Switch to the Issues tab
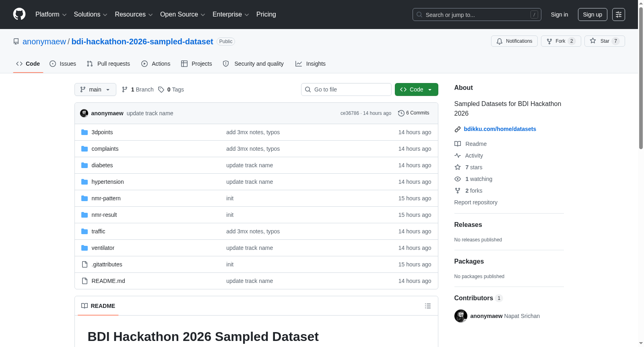Image resolution: width=644 pixels, height=347 pixels. pyautogui.click(x=63, y=64)
